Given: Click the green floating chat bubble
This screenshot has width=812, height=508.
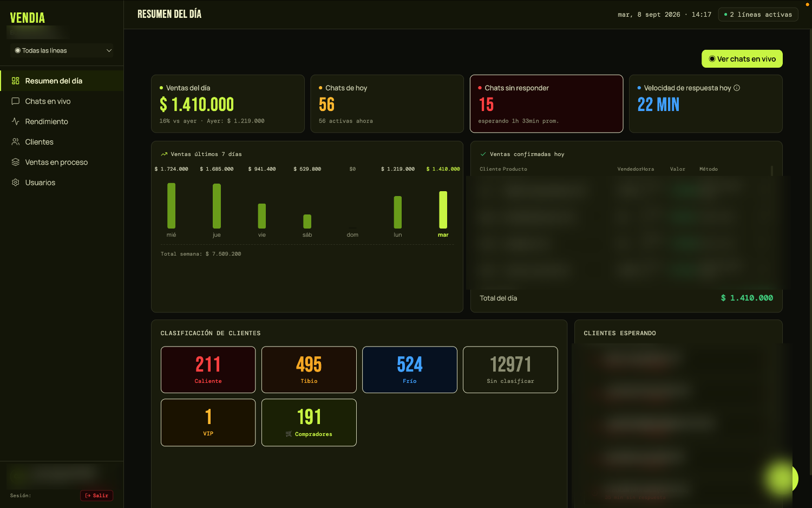Looking at the screenshot, I should click(782, 478).
